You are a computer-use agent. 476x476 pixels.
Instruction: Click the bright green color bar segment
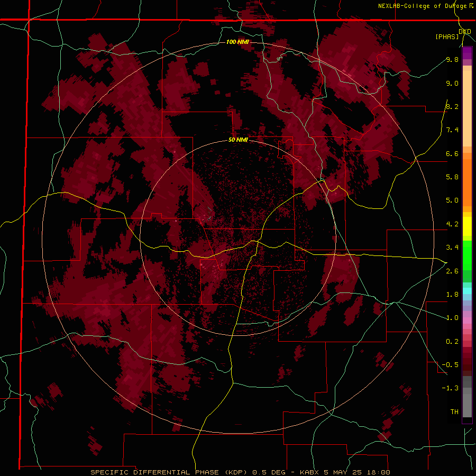tap(467, 255)
